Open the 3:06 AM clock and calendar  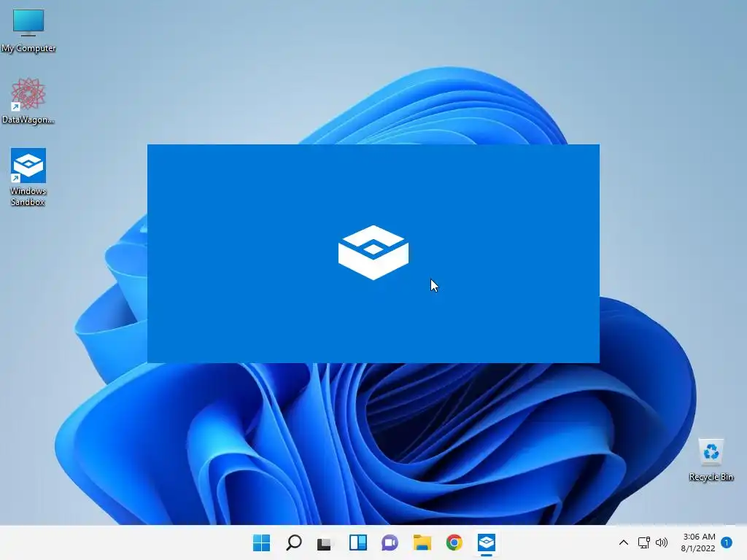coord(698,542)
